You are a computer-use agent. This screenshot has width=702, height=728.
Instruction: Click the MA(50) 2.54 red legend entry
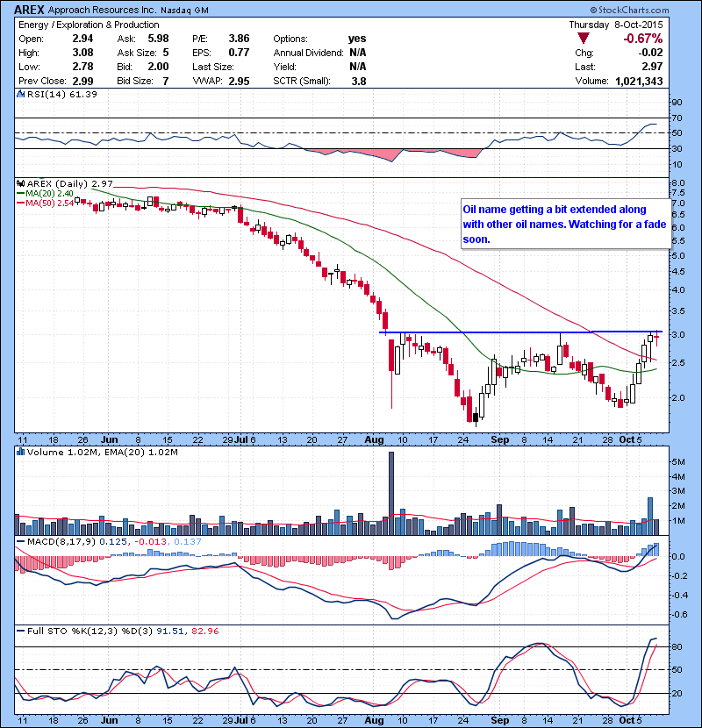tap(45, 203)
